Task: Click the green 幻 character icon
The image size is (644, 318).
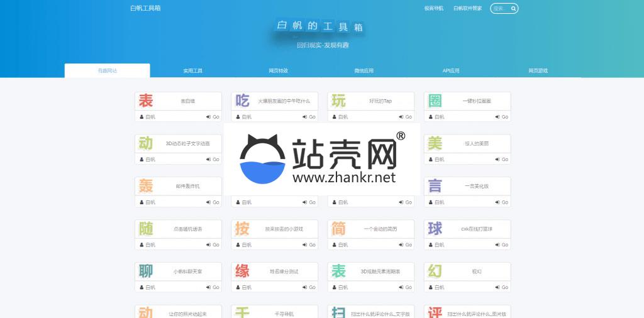Action: [x=435, y=271]
